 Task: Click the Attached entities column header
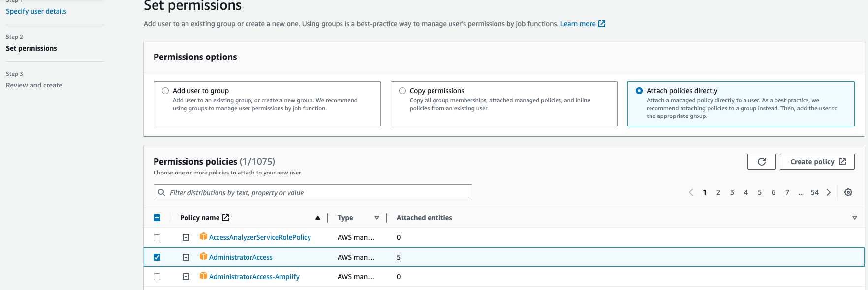click(424, 218)
